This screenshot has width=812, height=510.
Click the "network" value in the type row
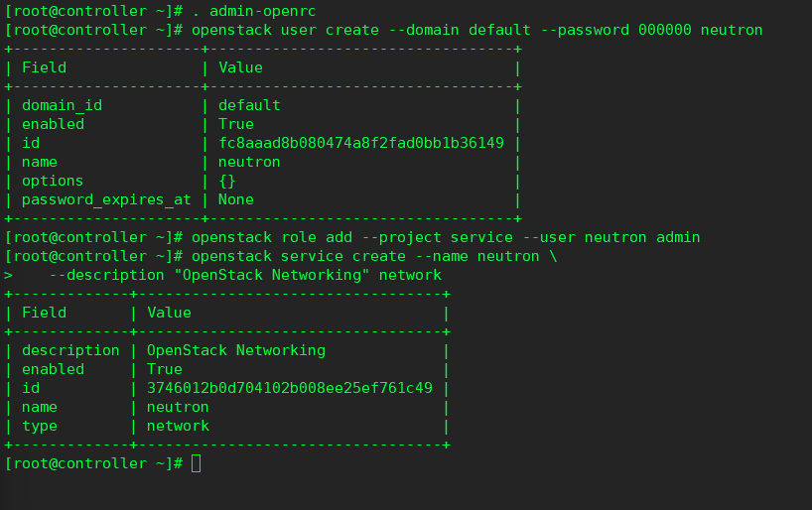[178, 426]
